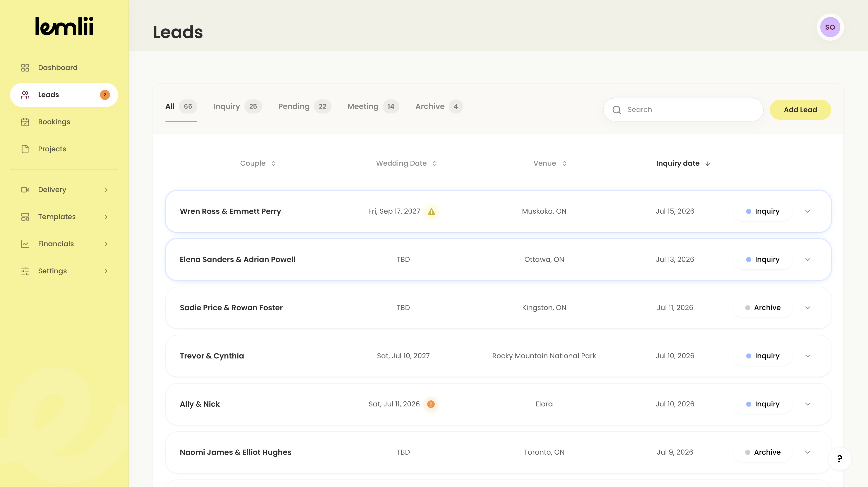Click the Muskoka, ON venue cell
Screen dimensions: 868x487
tap(544, 212)
